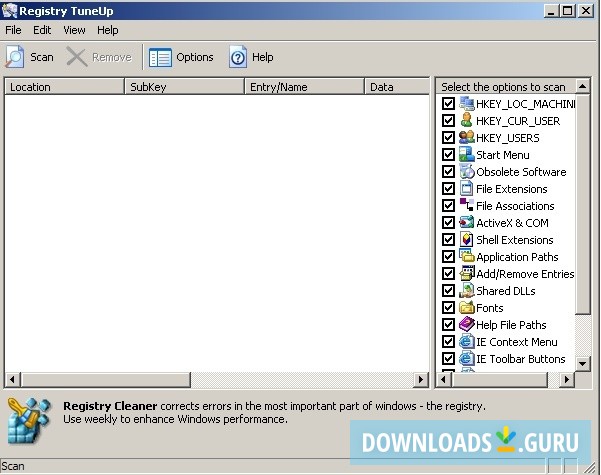Uncheck the HKEY_LOC_MACHINE checkbox
The height and width of the screenshot is (475, 601).
(448, 104)
